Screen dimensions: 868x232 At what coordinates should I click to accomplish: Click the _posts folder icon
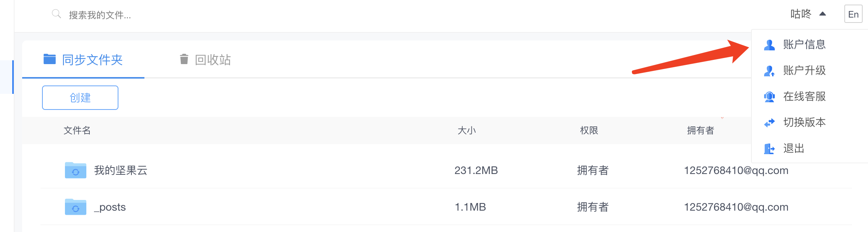[75, 207]
